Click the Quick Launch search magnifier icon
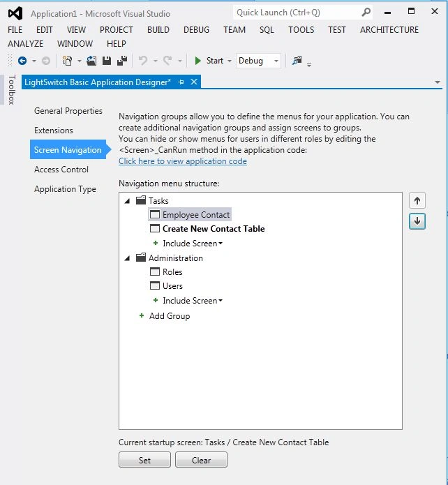 click(x=366, y=13)
